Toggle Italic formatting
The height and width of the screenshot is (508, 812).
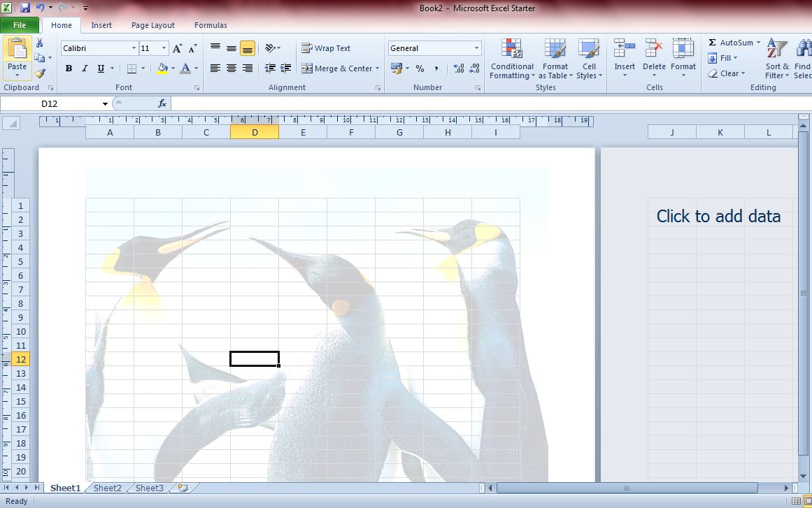coord(85,68)
